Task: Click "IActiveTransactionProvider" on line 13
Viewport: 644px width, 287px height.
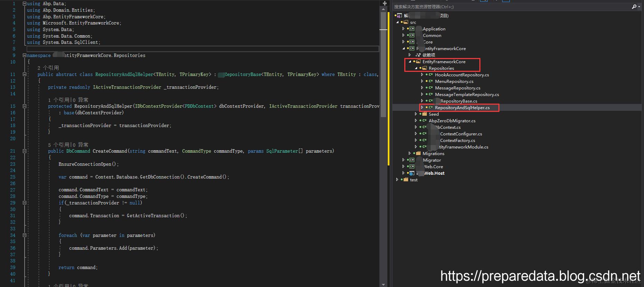Action: coord(127,87)
